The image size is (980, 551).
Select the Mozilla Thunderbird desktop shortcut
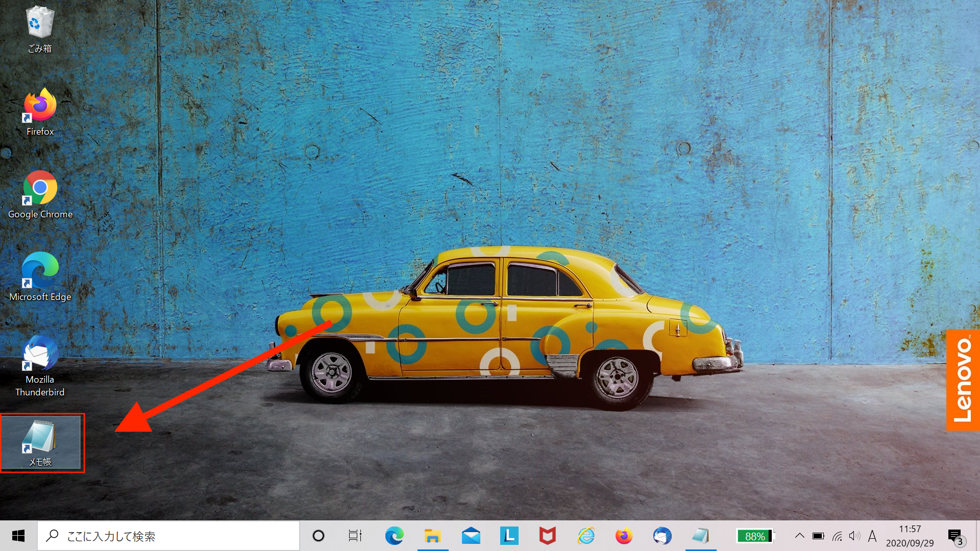click(x=40, y=365)
